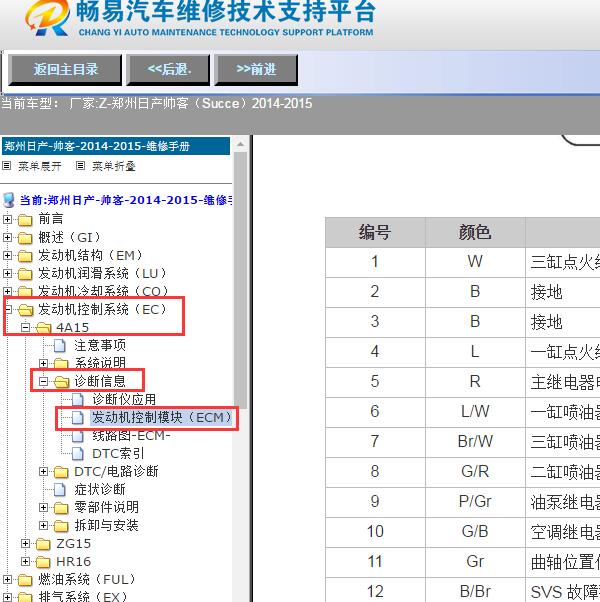Click color cell P/Gr in row 9
The height and width of the screenshot is (602, 600).
click(475, 502)
